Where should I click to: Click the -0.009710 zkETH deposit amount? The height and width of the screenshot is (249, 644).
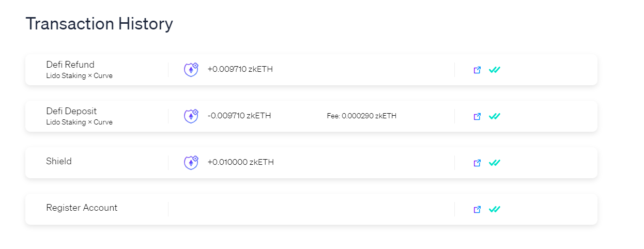239,116
